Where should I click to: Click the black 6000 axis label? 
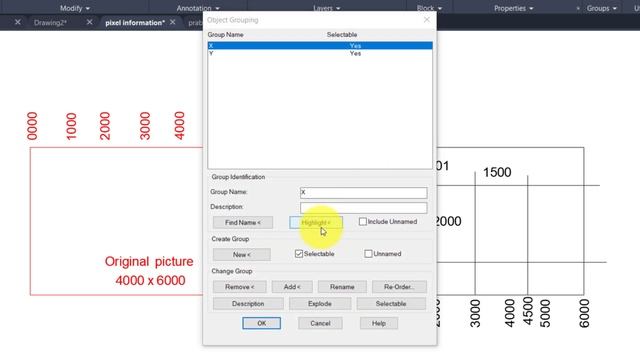584,313
